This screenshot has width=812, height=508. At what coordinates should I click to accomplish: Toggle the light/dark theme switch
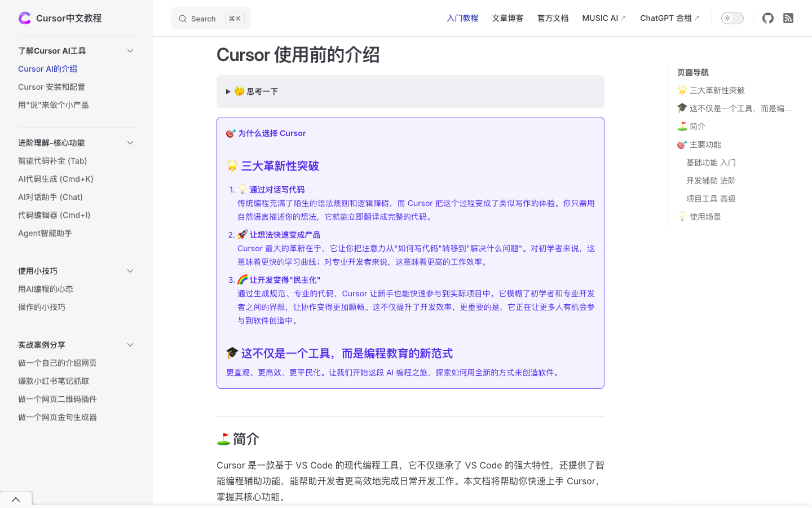tap(732, 18)
